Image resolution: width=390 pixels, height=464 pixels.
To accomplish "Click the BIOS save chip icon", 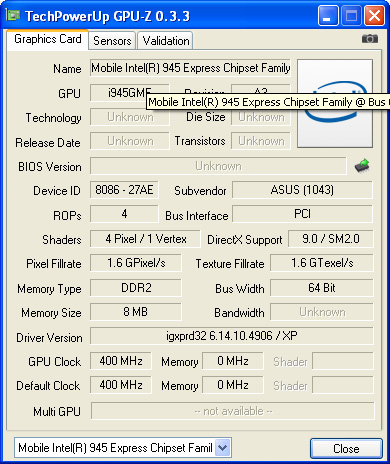I will pos(362,166).
